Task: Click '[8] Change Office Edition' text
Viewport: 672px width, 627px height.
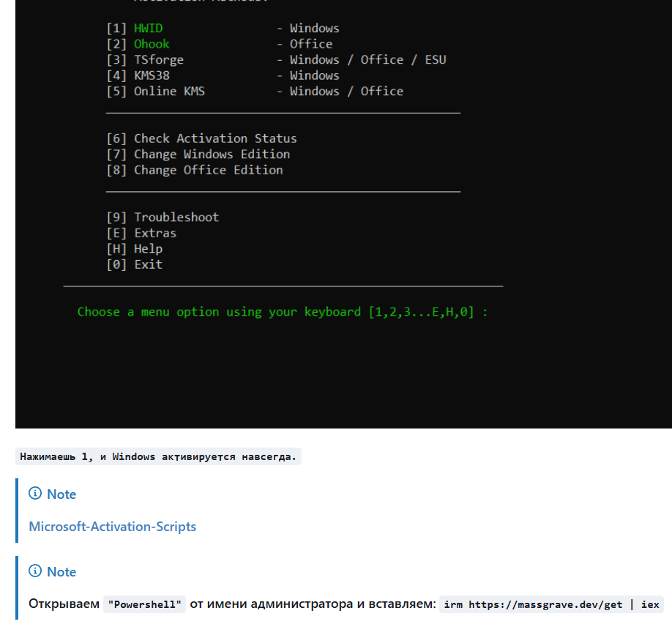Action: pos(195,170)
